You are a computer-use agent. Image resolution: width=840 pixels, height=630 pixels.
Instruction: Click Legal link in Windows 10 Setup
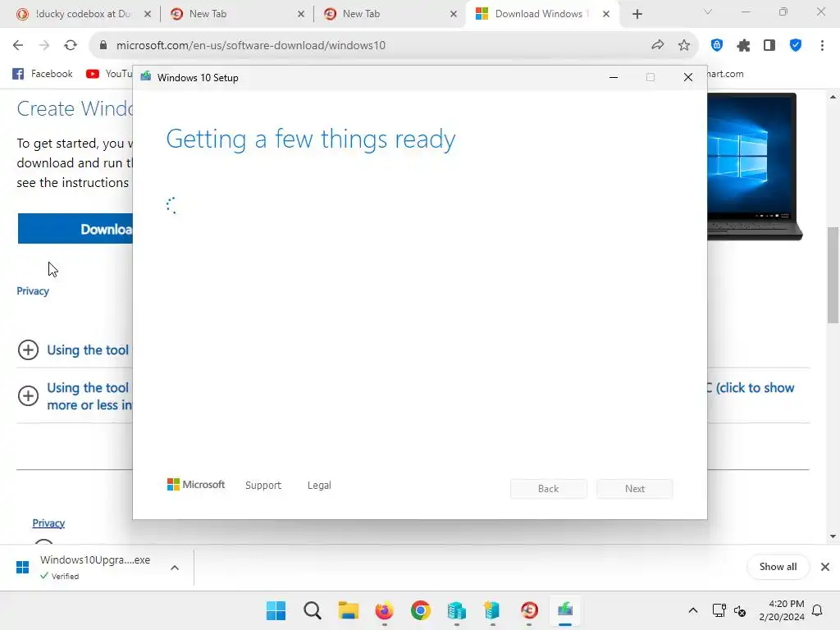[x=319, y=486]
